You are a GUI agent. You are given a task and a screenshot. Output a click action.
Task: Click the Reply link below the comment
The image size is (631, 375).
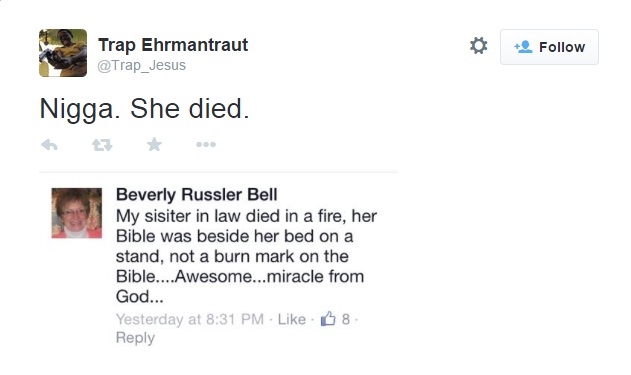click(x=135, y=338)
